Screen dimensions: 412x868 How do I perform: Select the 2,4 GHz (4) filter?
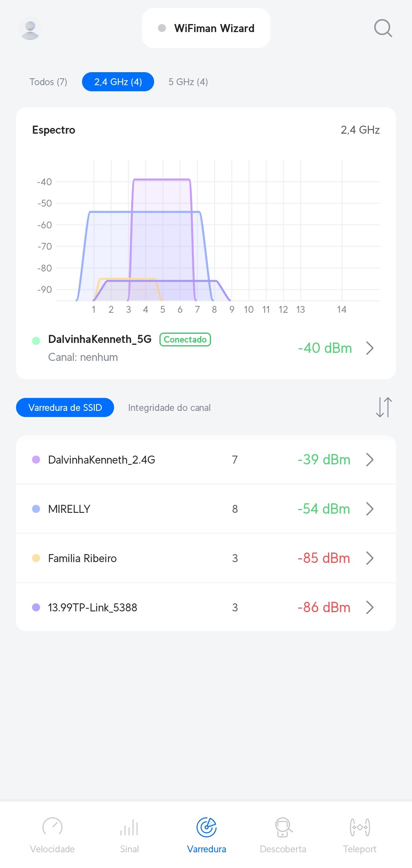[x=118, y=82]
